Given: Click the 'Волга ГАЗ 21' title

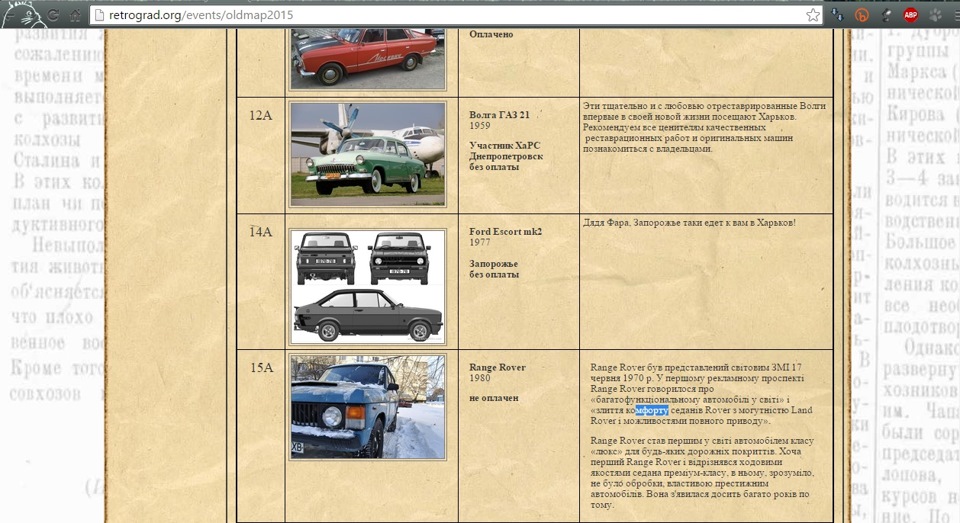Looking at the screenshot, I should coord(499,115).
